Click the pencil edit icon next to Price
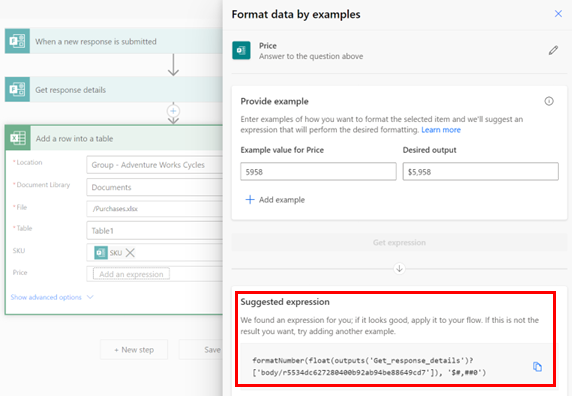 coord(553,50)
